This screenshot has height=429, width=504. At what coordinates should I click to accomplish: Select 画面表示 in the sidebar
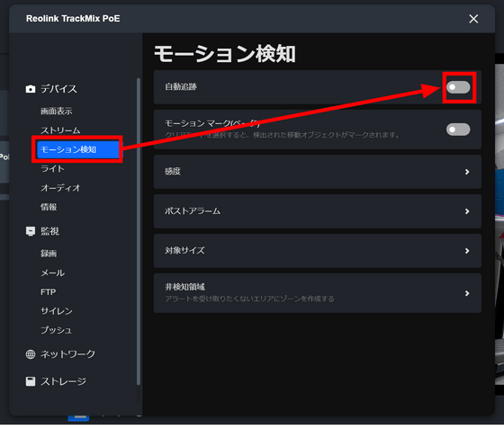56,112
